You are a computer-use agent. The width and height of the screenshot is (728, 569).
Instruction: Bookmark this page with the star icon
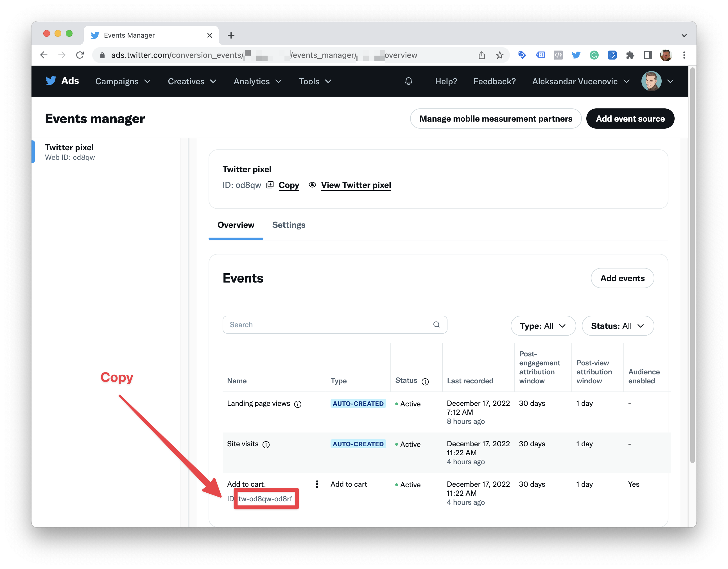click(x=499, y=55)
